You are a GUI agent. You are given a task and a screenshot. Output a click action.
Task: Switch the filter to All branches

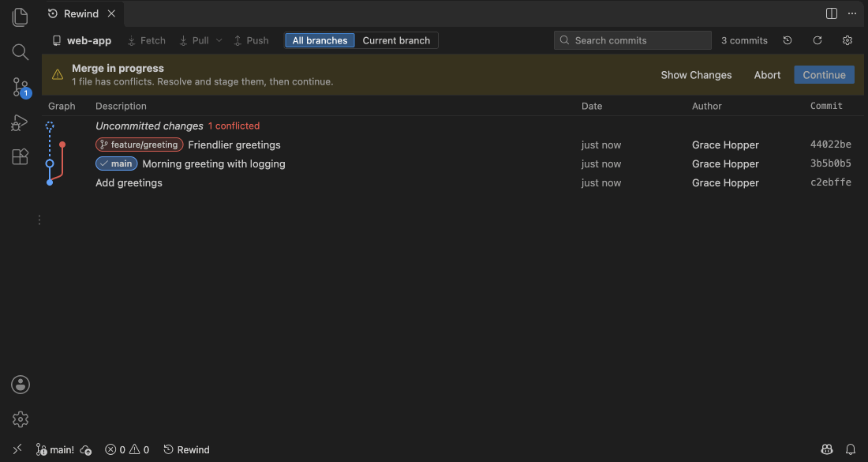tap(320, 40)
